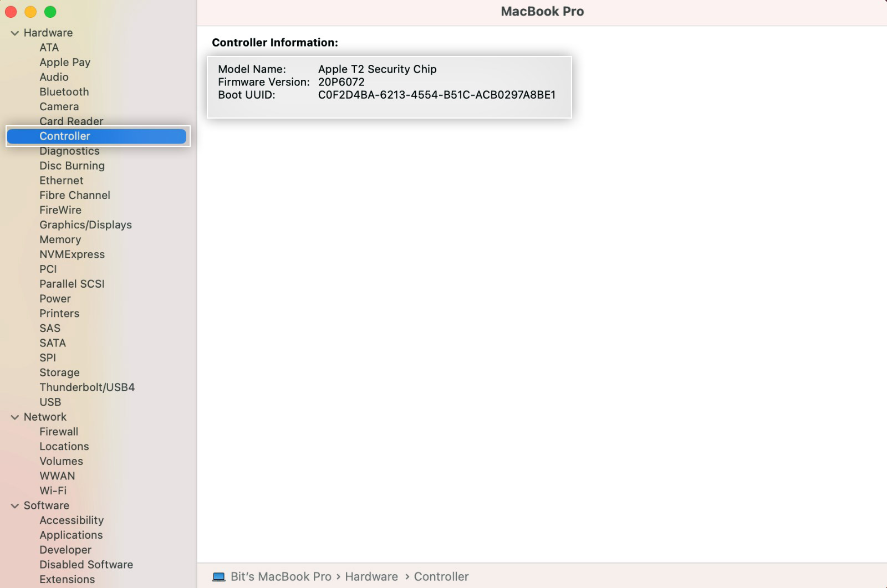Open SAS hardware entry
Screen dimensions: 887x588
50,328
